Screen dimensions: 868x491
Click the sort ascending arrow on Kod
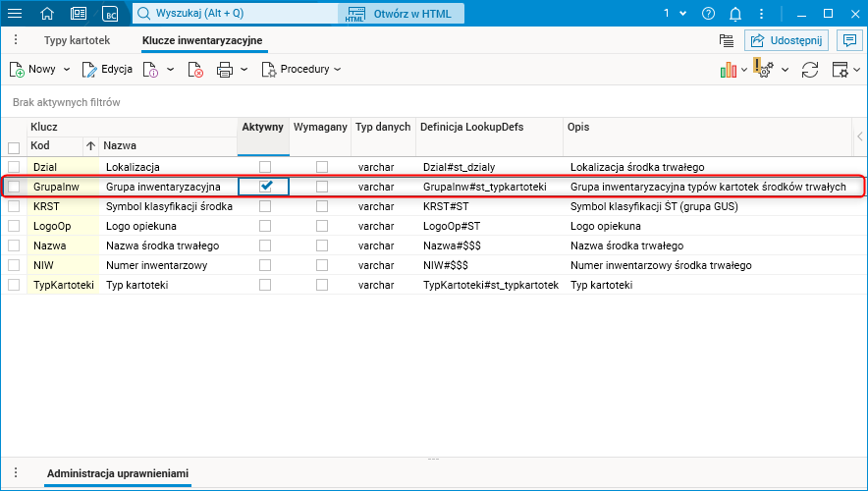tap(90, 146)
